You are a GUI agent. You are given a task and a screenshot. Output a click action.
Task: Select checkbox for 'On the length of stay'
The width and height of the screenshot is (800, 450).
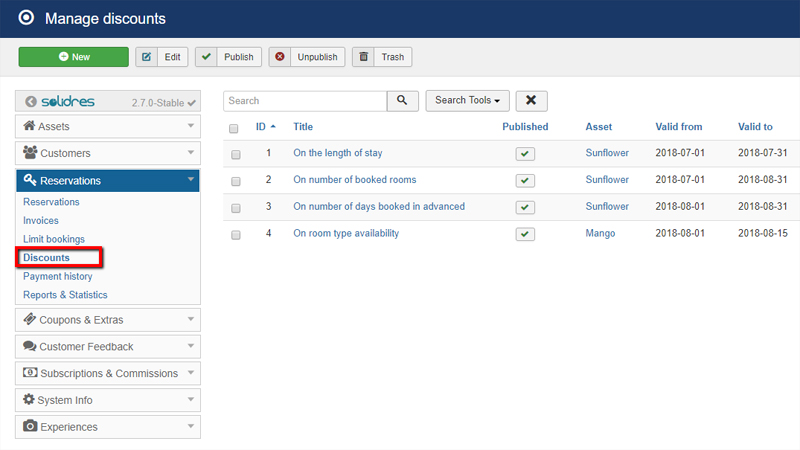(x=235, y=154)
